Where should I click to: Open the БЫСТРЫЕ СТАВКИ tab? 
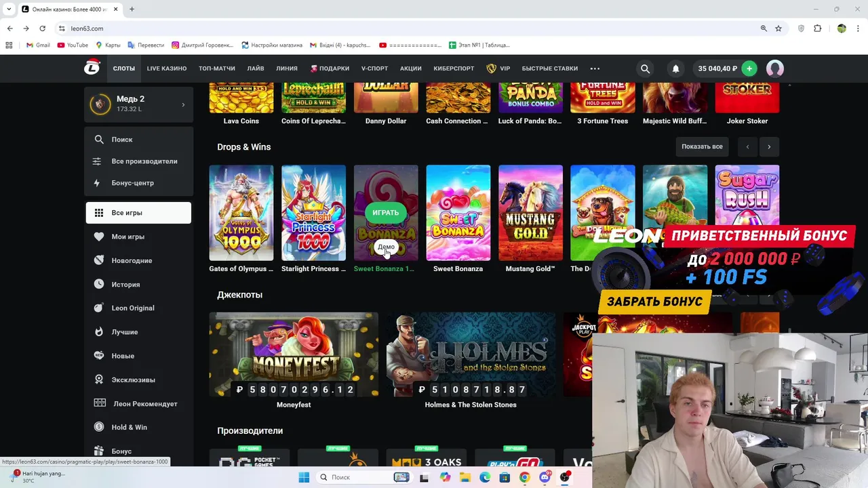pos(550,68)
